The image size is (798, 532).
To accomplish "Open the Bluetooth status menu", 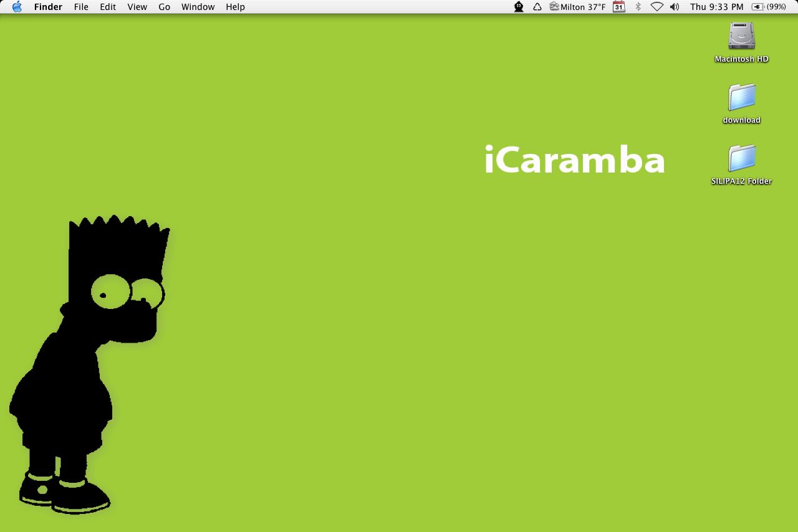I will [638, 7].
